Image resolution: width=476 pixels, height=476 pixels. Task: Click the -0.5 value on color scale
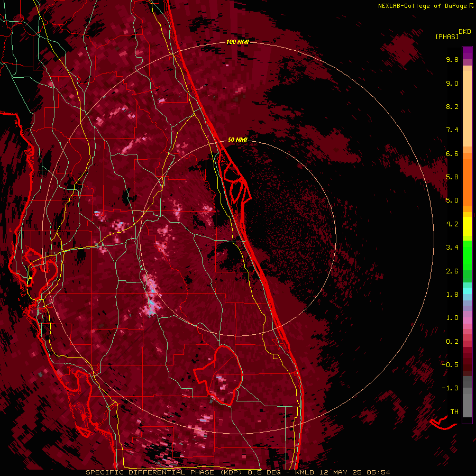point(450,364)
